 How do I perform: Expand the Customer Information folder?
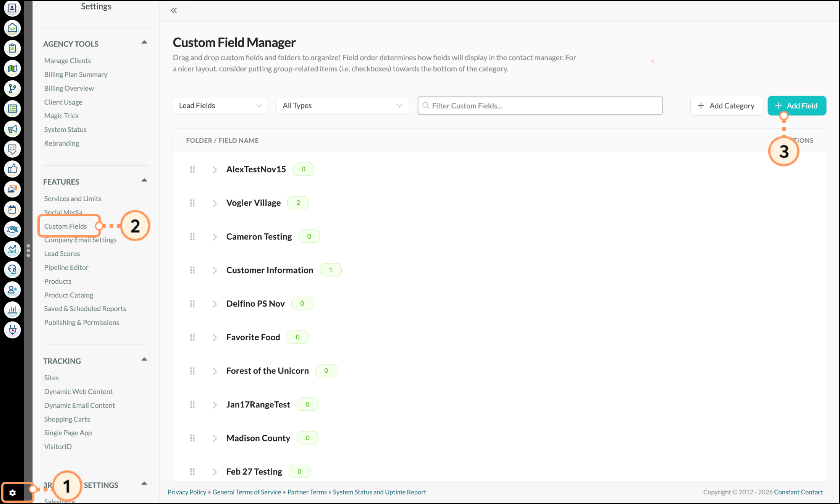pyautogui.click(x=215, y=271)
